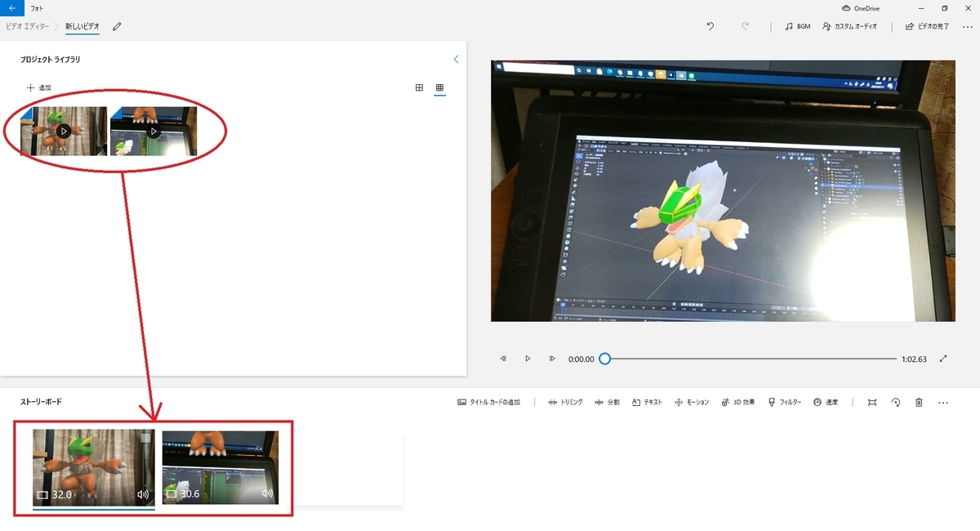Open the 3D 効果 effects tool
980x531 pixels.
738,403
